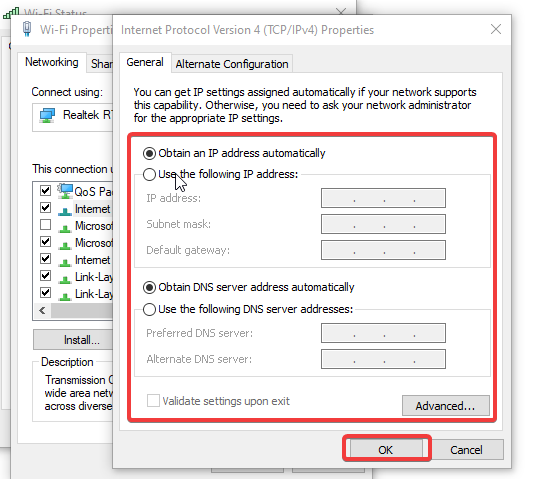Select the first Internet Protocol item icon
The image size is (538, 479).
pyautogui.click(x=65, y=210)
